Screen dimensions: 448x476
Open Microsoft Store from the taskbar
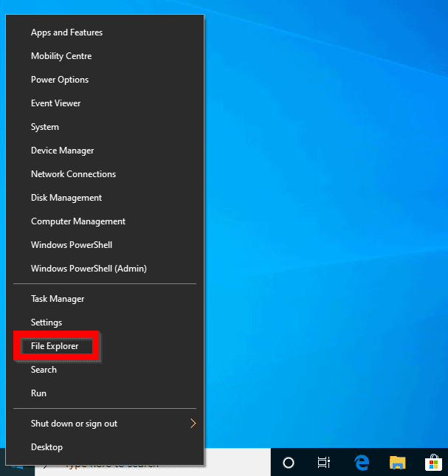(x=433, y=463)
